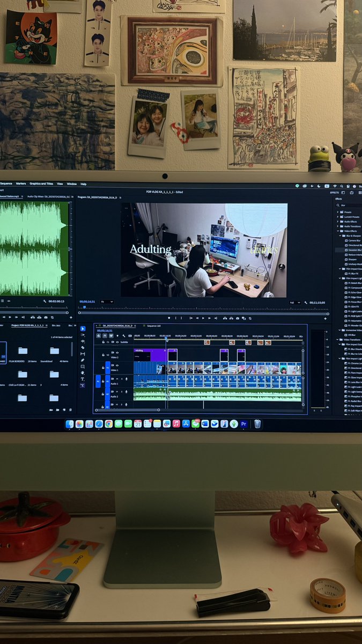This screenshot has height=644, width=362.
Task: Open Google Chrome from the Dock
Action: (108, 424)
